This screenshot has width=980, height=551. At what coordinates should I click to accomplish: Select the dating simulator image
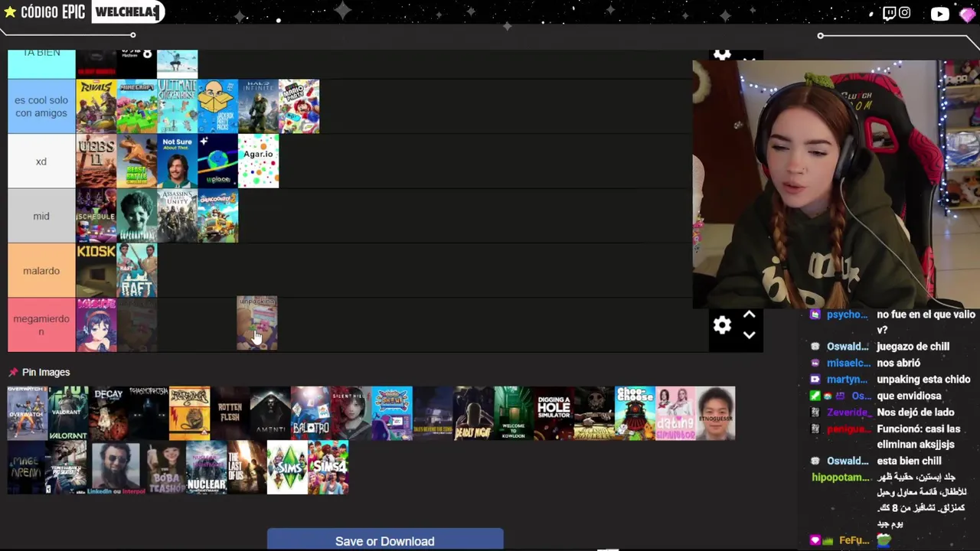[x=675, y=413]
